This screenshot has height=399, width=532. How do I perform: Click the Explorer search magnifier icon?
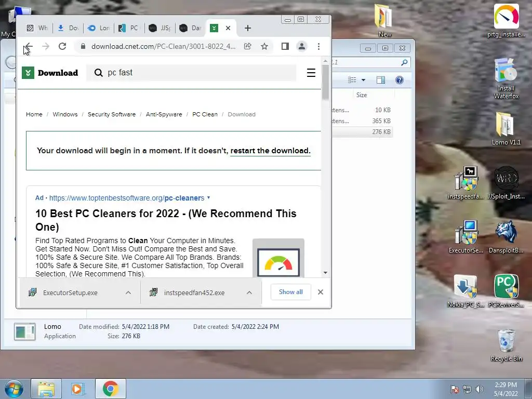tap(404, 62)
